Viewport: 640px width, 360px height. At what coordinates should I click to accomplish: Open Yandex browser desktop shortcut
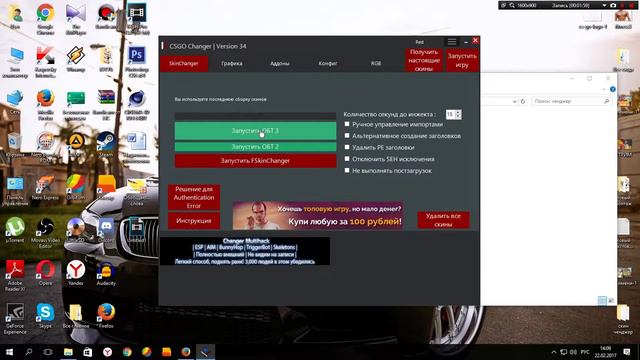pyautogui.click(x=76, y=273)
